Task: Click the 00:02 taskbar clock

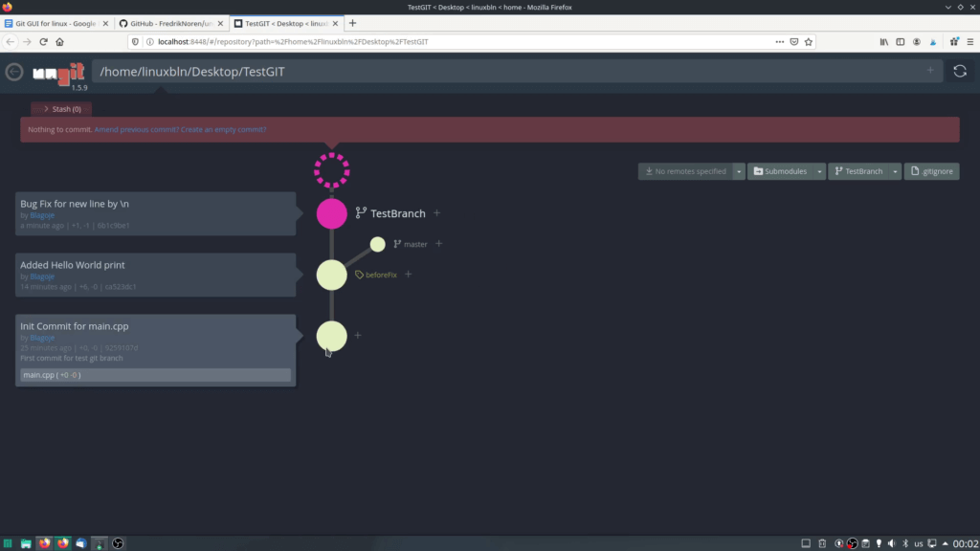Action: pos(966,543)
